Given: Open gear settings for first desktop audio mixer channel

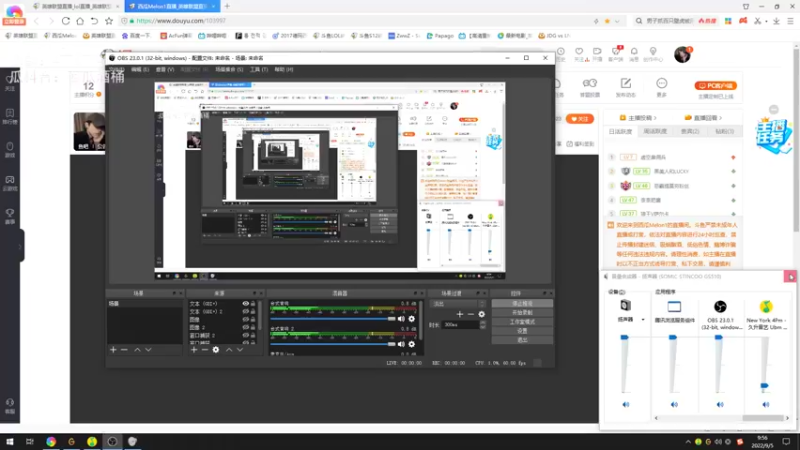Looking at the screenshot, I should (x=412, y=319).
